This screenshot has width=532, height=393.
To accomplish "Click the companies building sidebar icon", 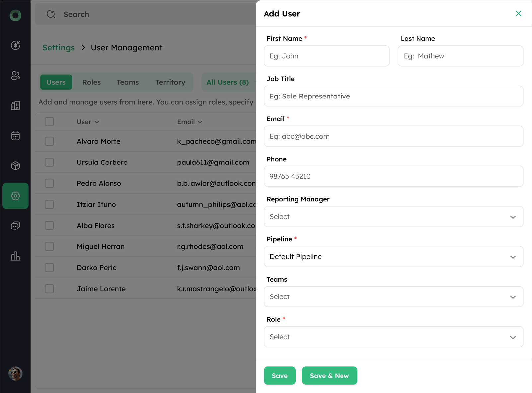I will pos(15,106).
